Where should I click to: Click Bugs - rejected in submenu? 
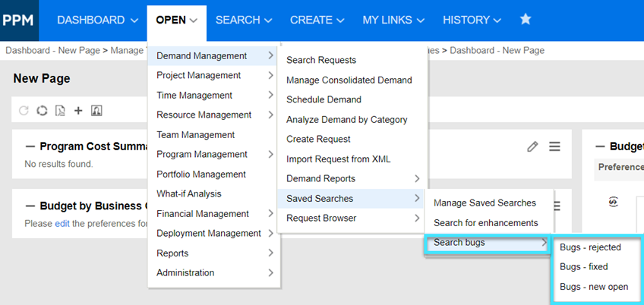(590, 247)
